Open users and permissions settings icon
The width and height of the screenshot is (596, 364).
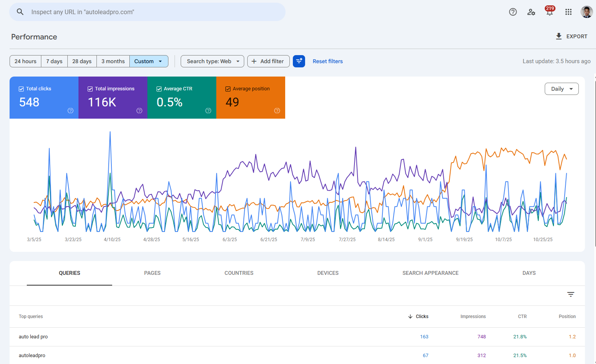(531, 12)
